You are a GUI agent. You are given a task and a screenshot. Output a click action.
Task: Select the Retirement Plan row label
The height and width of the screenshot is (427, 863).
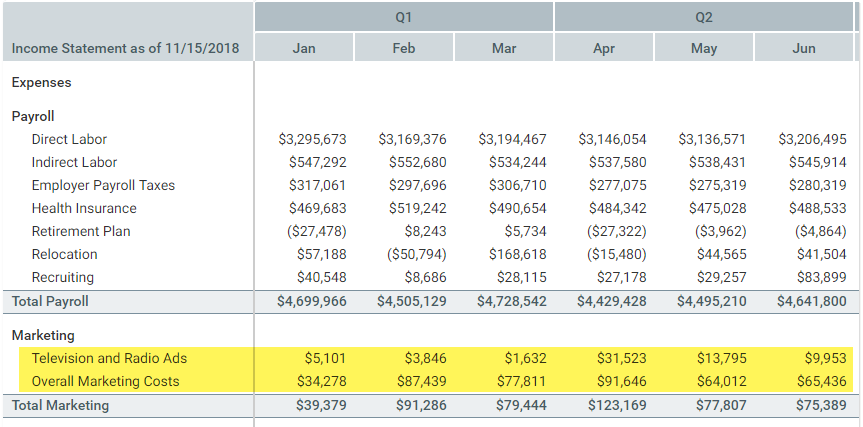(x=81, y=231)
